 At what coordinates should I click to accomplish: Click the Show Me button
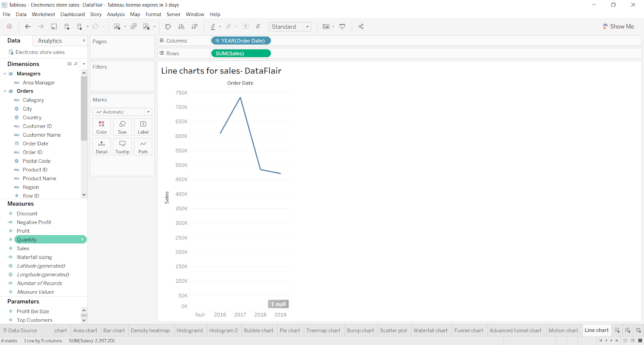(x=618, y=27)
